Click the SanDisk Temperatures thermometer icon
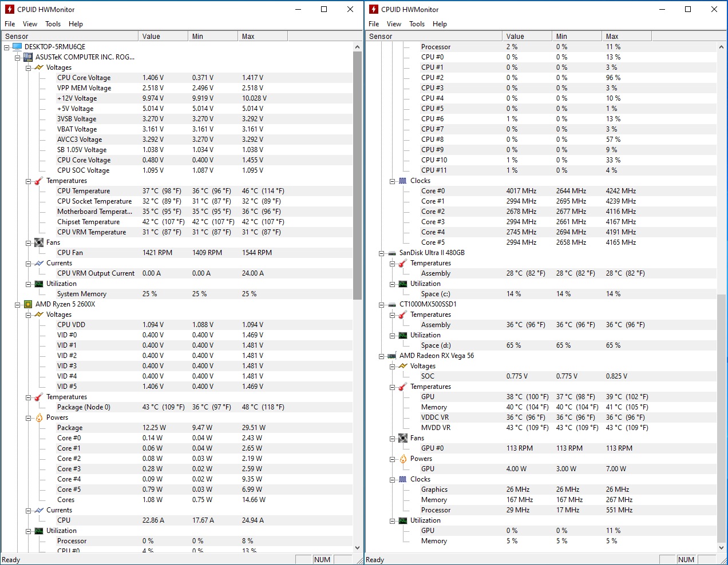728x565 pixels. (x=403, y=263)
